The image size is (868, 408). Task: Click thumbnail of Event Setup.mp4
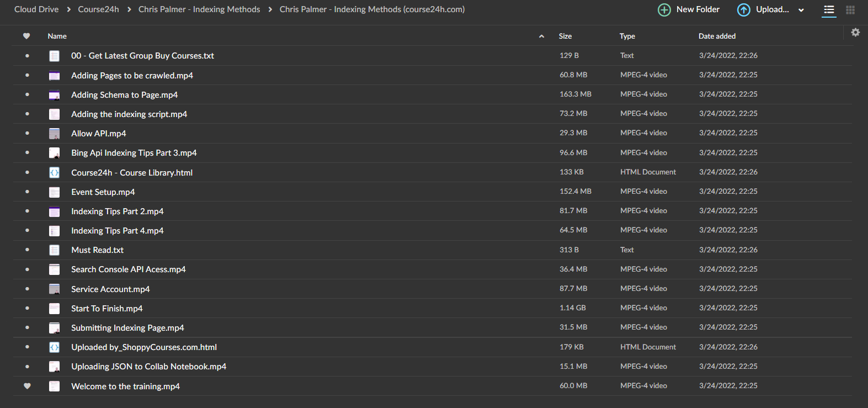tap(54, 192)
